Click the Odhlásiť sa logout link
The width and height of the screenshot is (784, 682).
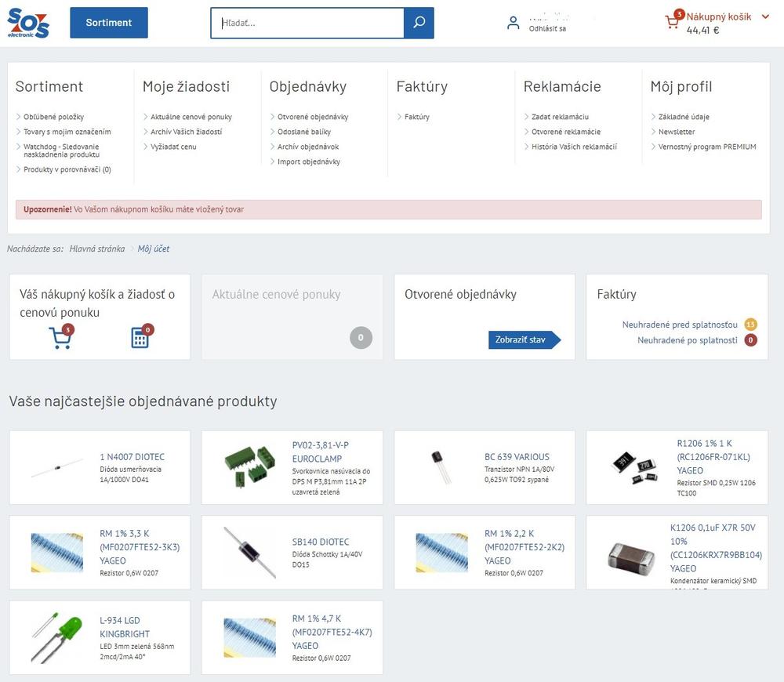click(x=547, y=28)
